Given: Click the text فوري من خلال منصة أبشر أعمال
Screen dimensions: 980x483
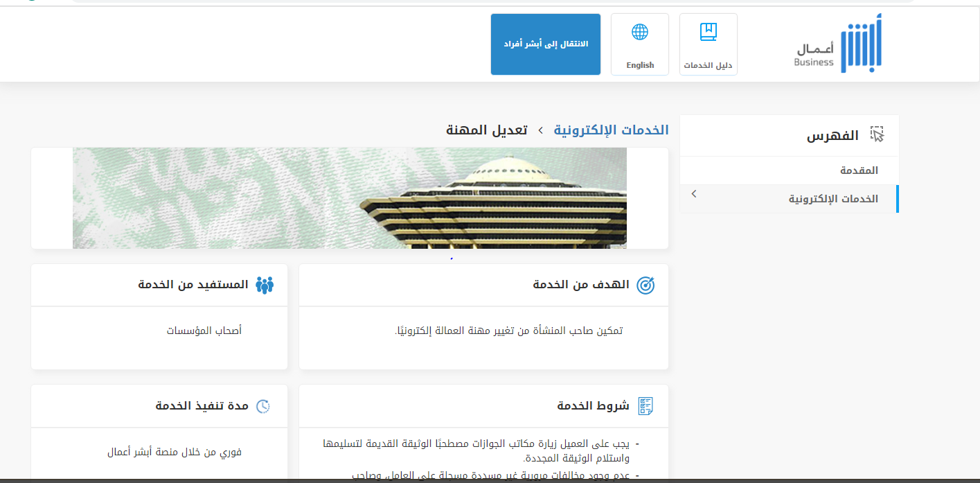Looking at the screenshot, I should coord(175,452).
